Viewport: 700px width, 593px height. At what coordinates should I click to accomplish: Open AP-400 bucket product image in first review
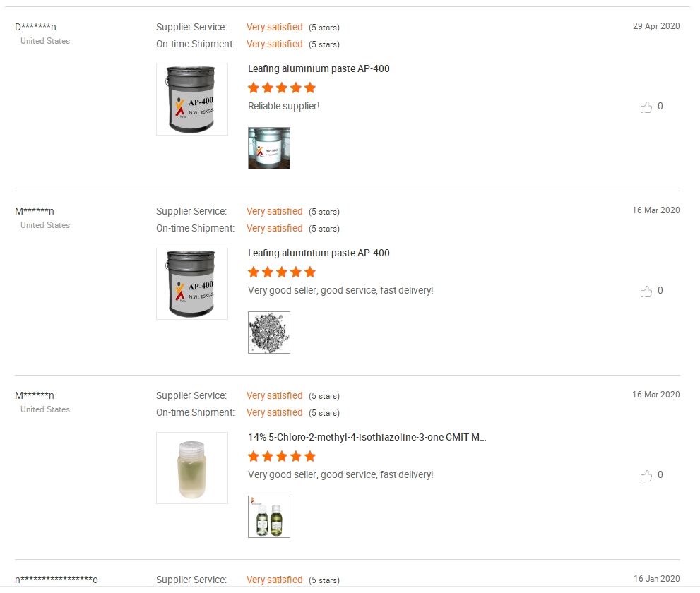(x=192, y=100)
